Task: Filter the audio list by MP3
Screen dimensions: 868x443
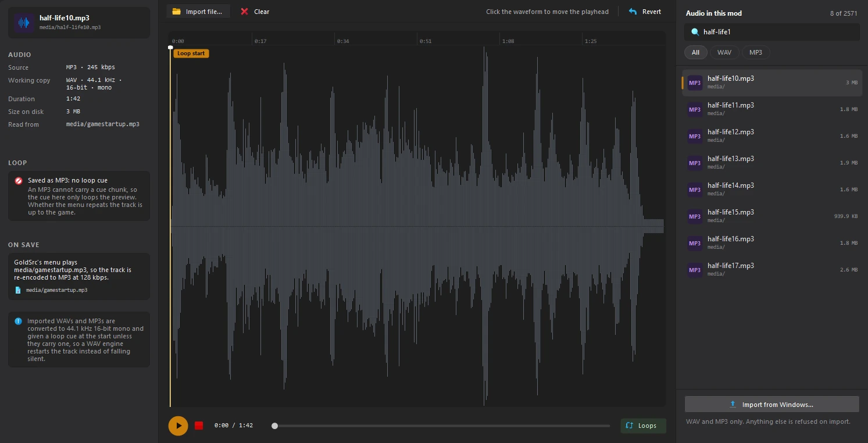Action: tap(756, 52)
